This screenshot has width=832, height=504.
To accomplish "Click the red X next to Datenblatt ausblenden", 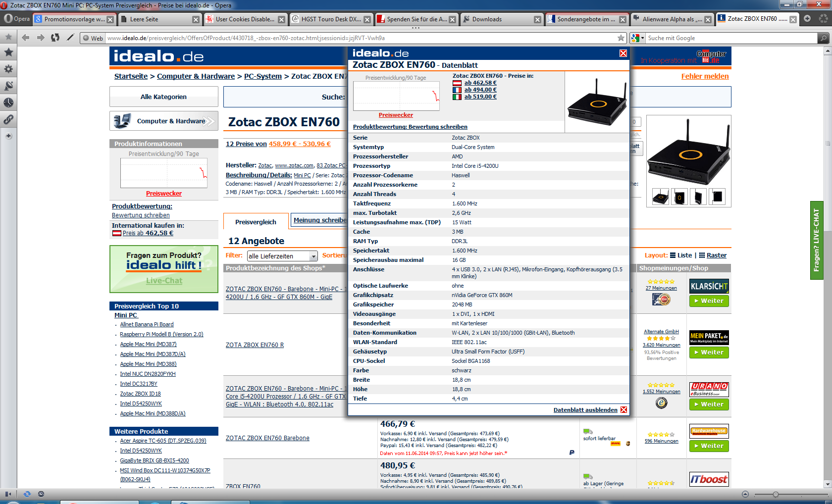I will tap(624, 410).
